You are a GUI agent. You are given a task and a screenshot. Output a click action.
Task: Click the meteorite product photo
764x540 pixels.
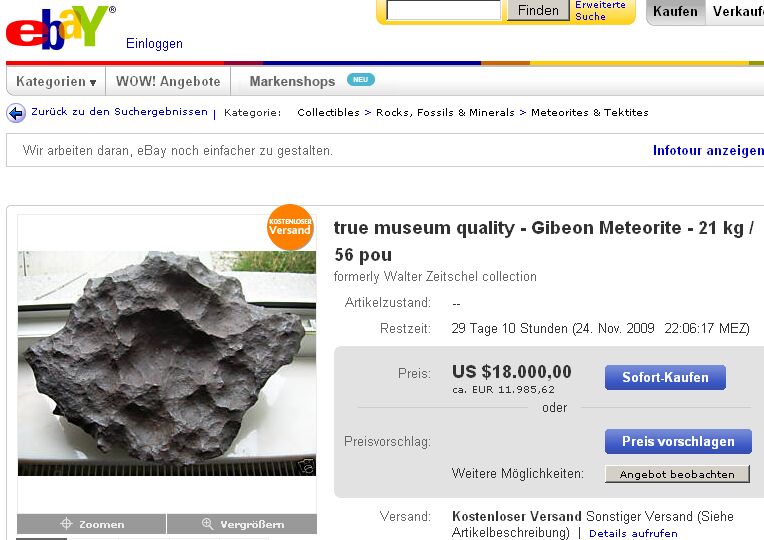tap(167, 362)
